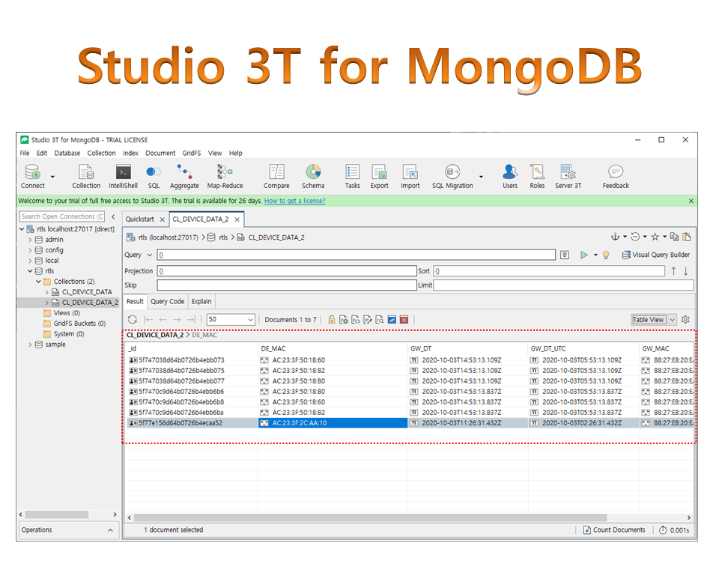Click the lightbulb query hint icon
This screenshot has height=573, width=728.
606,255
